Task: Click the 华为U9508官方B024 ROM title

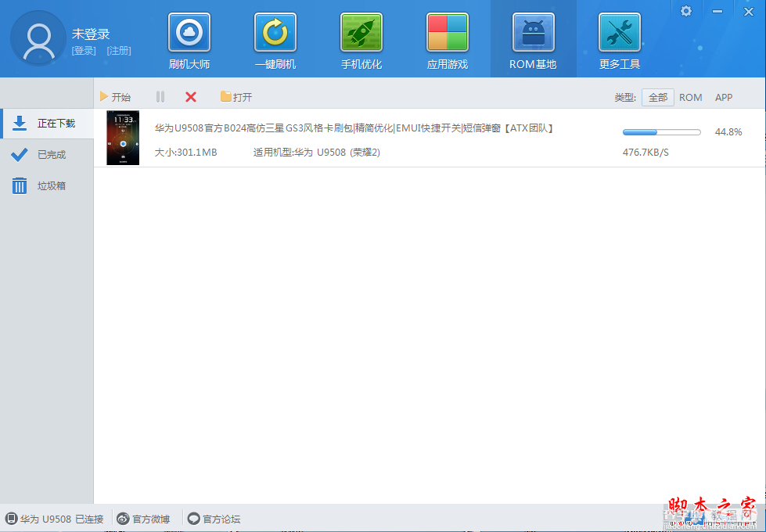Action: (x=354, y=128)
